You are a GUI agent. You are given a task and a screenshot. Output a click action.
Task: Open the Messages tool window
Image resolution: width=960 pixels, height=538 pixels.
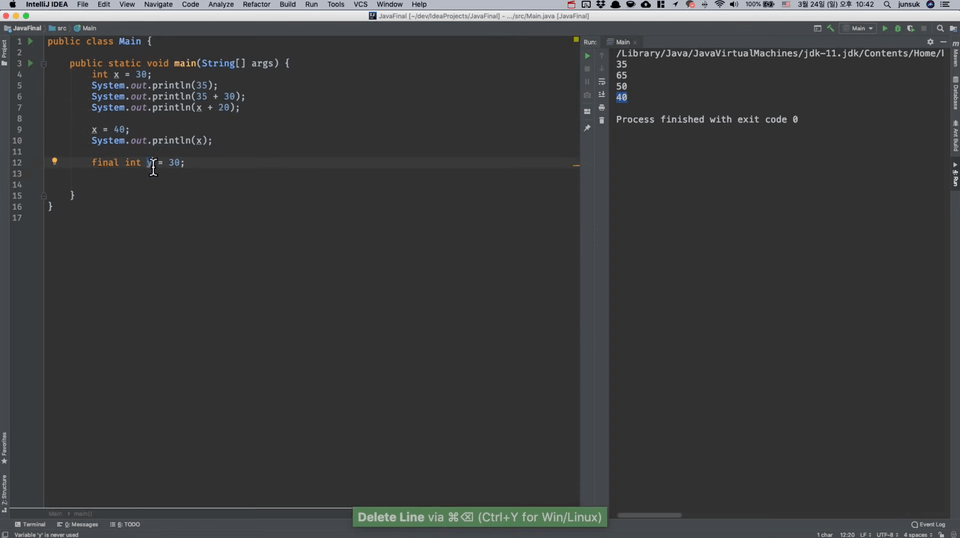[x=77, y=525]
